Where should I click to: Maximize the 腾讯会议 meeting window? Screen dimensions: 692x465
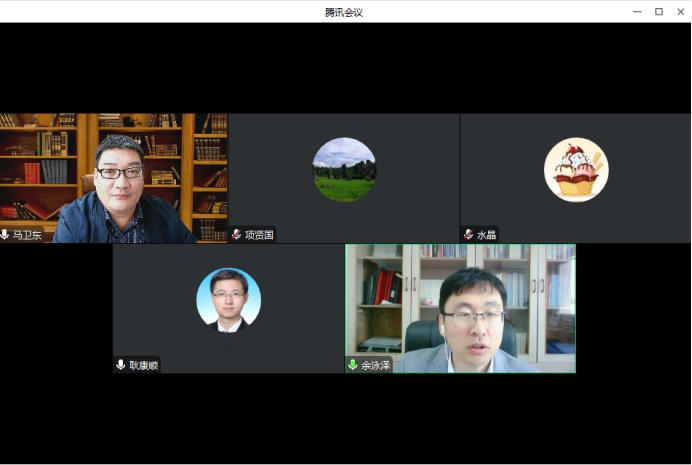[658, 12]
